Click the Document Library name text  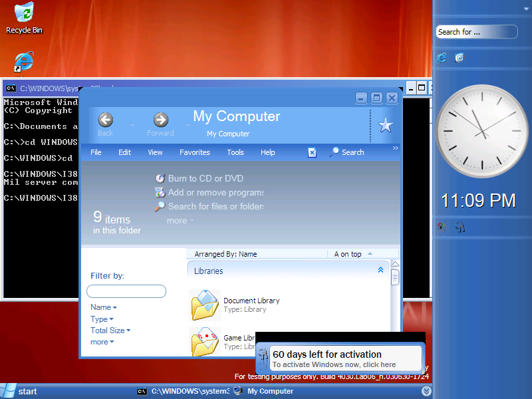point(251,301)
